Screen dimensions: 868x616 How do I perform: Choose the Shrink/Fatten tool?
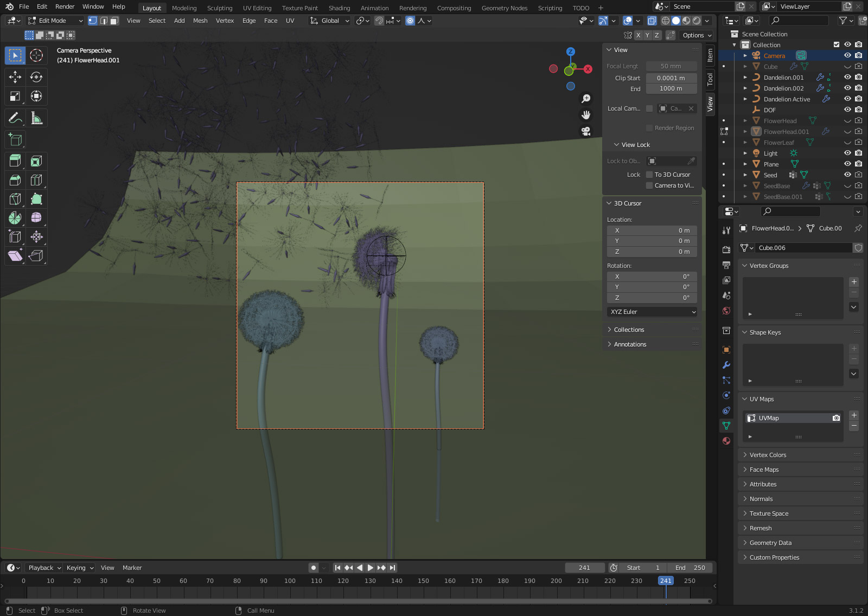36,237
